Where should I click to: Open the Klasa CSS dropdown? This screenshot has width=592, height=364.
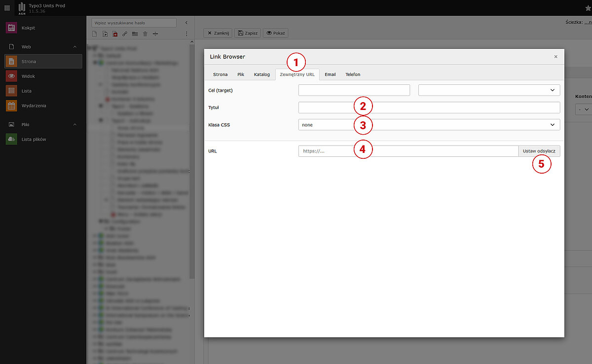coord(429,125)
